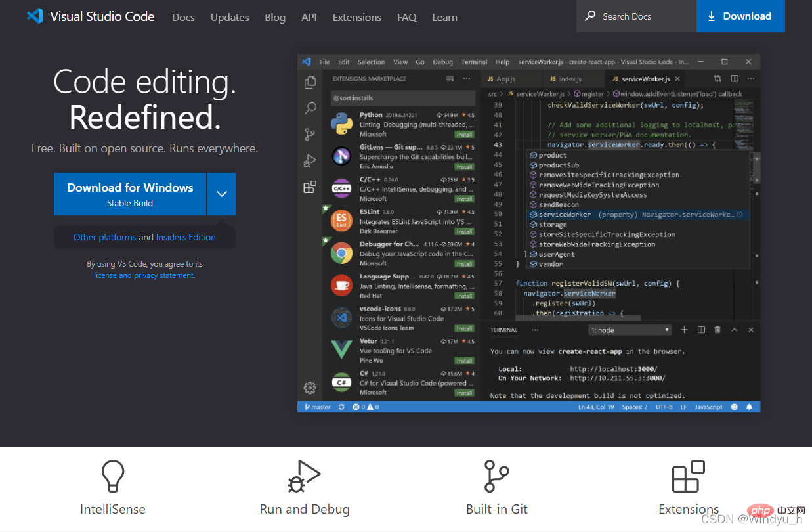Click the @sort:installs extension search box
812x532 pixels.
402,98
